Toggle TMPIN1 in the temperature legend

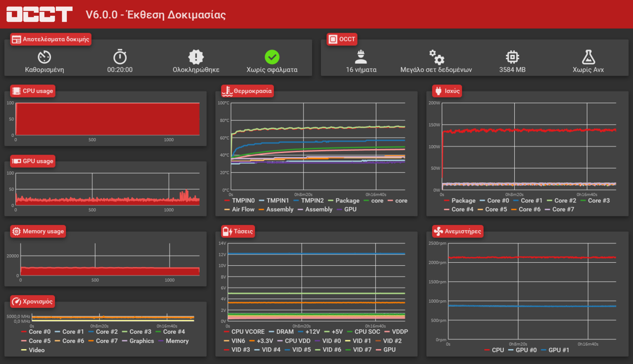coord(274,201)
